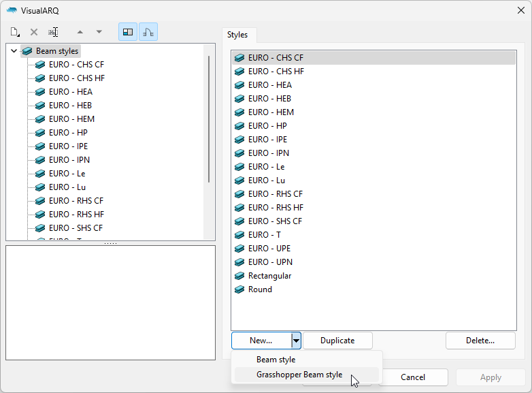532x393 pixels.
Task: Select EURO - HEM in tree
Action: click(71, 119)
